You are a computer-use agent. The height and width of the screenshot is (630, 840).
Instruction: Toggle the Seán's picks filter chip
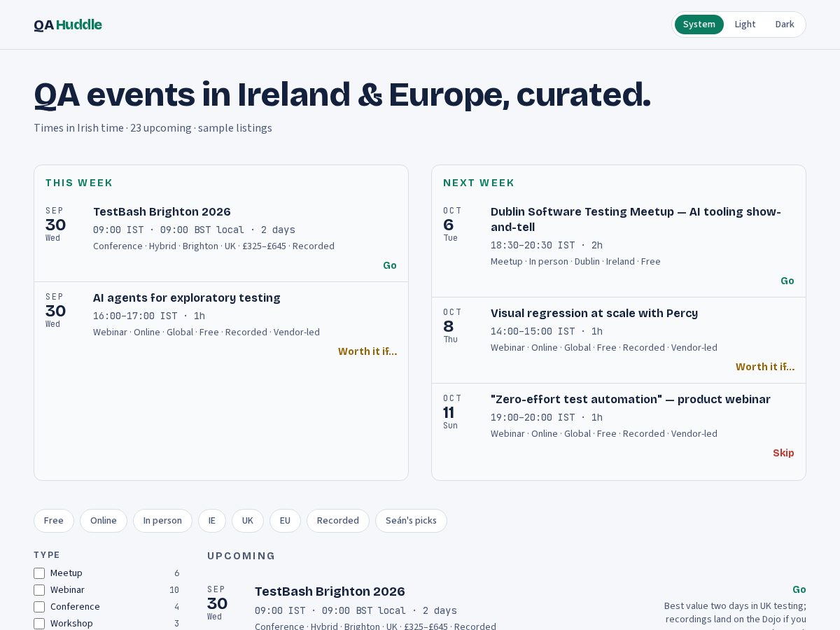point(411,521)
